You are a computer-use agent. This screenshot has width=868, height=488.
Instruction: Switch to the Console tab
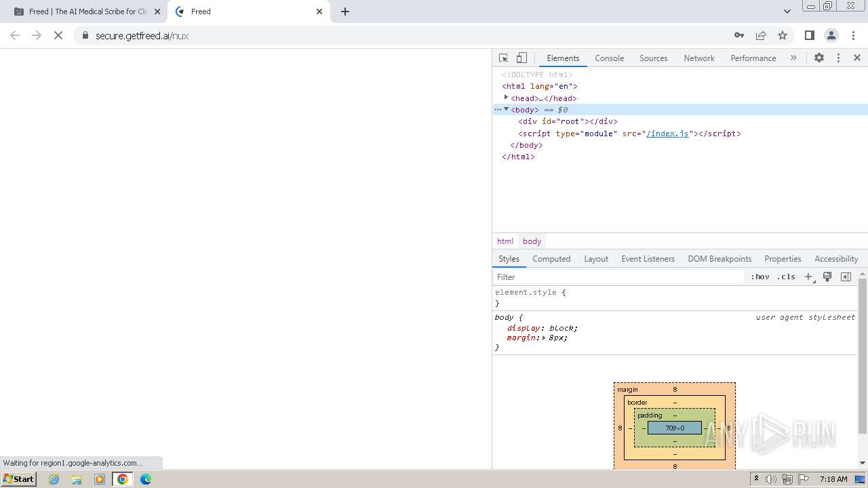click(x=609, y=58)
